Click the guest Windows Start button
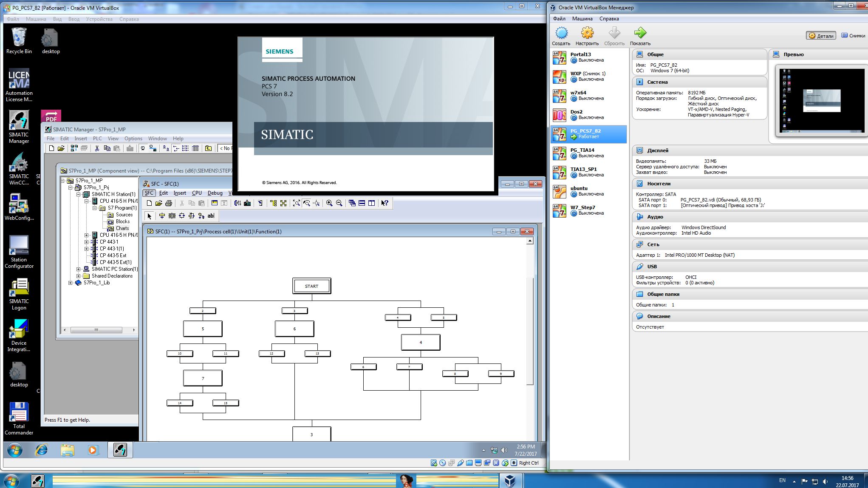This screenshot has width=868, height=488. [x=15, y=450]
